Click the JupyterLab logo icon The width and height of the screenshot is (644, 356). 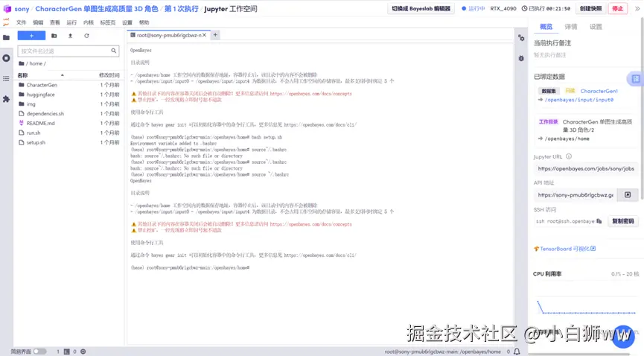pyautogui.click(x=6, y=22)
